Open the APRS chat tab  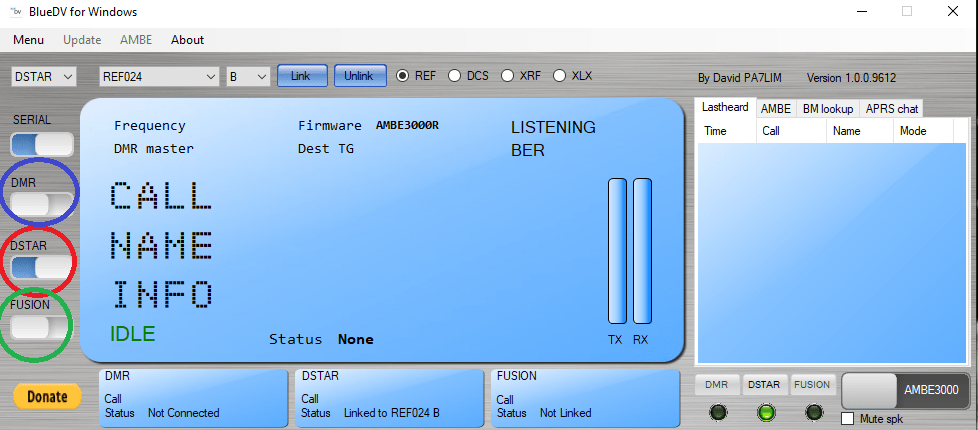click(892, 108)
